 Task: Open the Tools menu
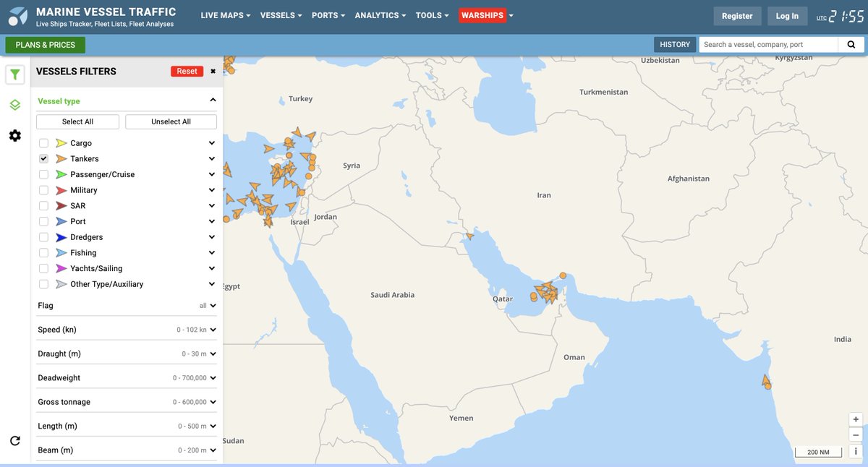[x=432, y=15]
